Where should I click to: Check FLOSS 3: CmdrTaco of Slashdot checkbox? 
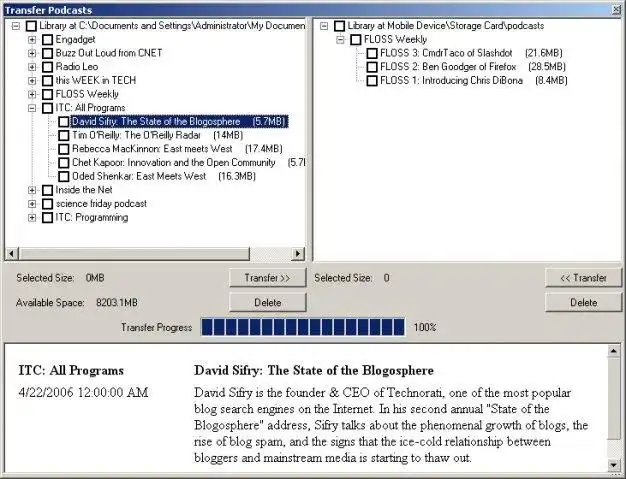click(x=372, y=53)
